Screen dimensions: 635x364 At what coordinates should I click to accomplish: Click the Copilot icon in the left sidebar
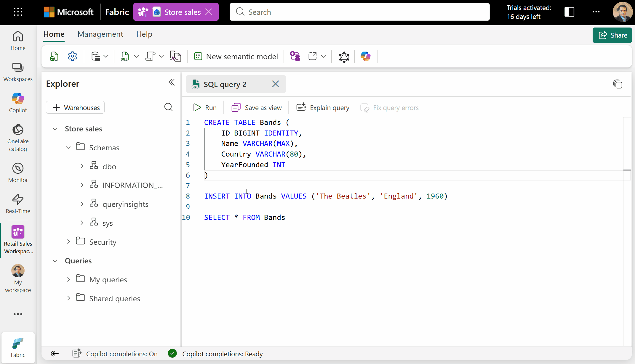pos(18,103)
